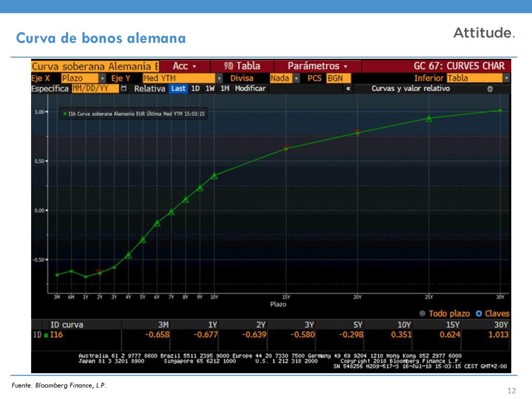The image size is (532, 399).
Task: Click the Específica MM/DD/YY date field
Action: pos(95,88)
